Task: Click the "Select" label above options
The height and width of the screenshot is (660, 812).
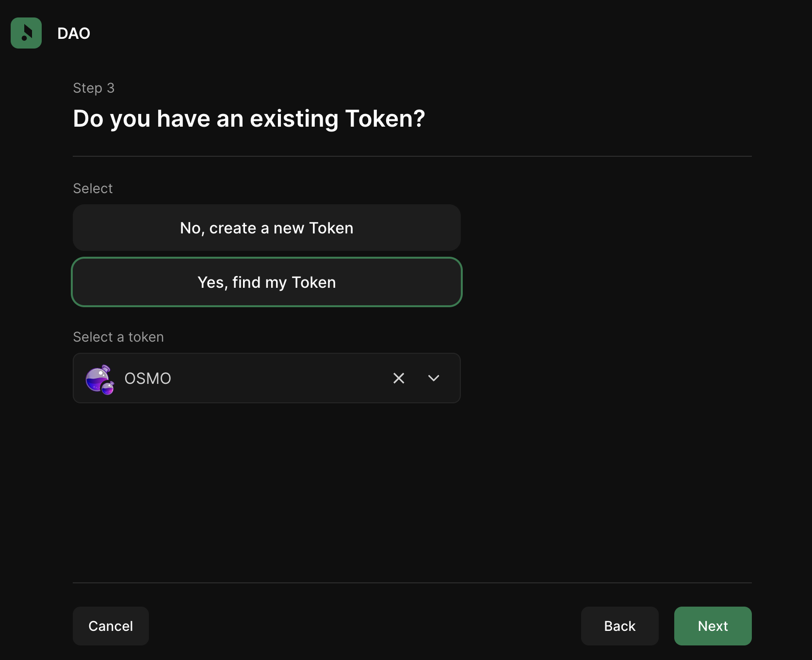Action: tap(93, 188)
